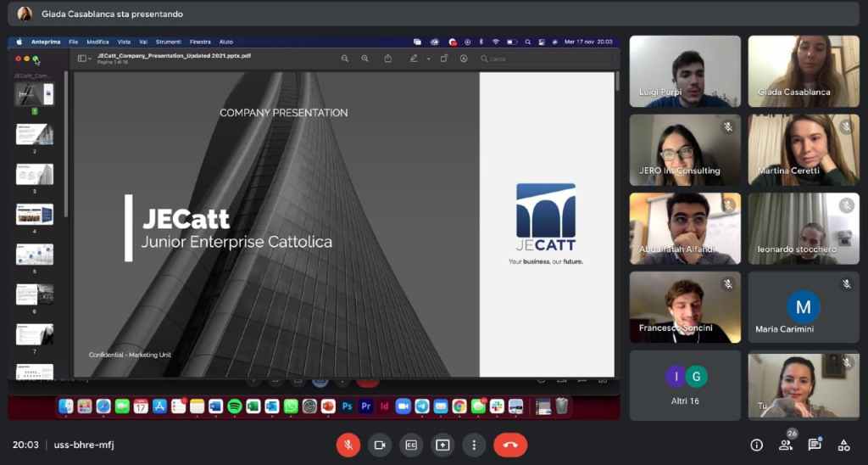This screenshot has height=465, width=868.
Task: Unmute the microphone in the call bar
Action: click(348, 445)
